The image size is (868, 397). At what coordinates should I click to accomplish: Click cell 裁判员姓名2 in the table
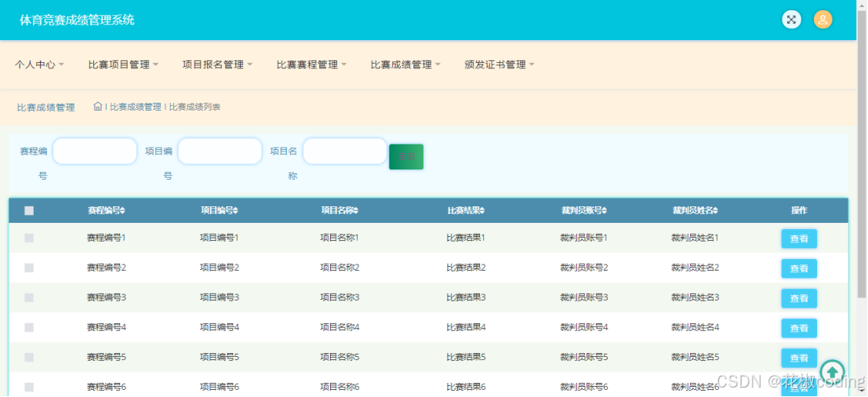695,268
